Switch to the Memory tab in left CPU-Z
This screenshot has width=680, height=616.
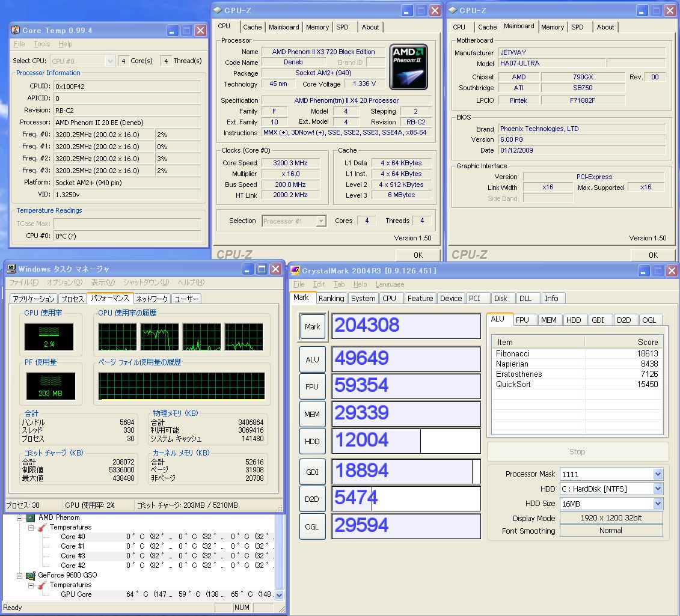coord(317,27)
